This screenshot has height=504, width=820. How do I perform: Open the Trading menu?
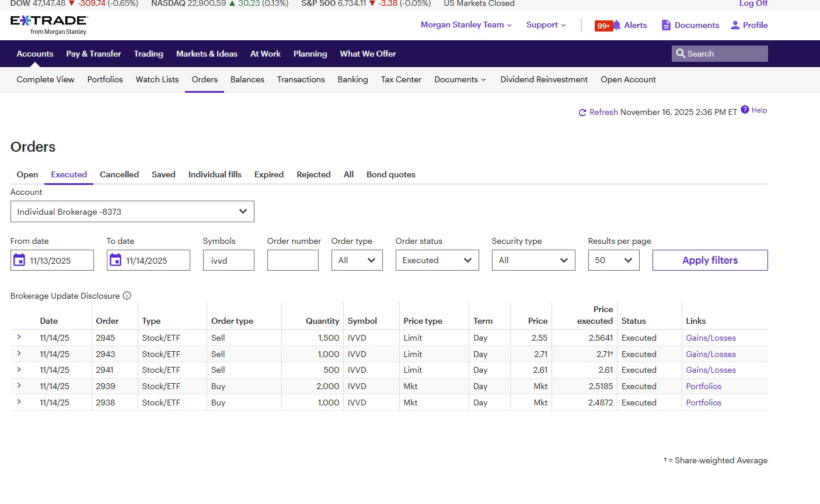pyautogui.click(x=148, y=54)
